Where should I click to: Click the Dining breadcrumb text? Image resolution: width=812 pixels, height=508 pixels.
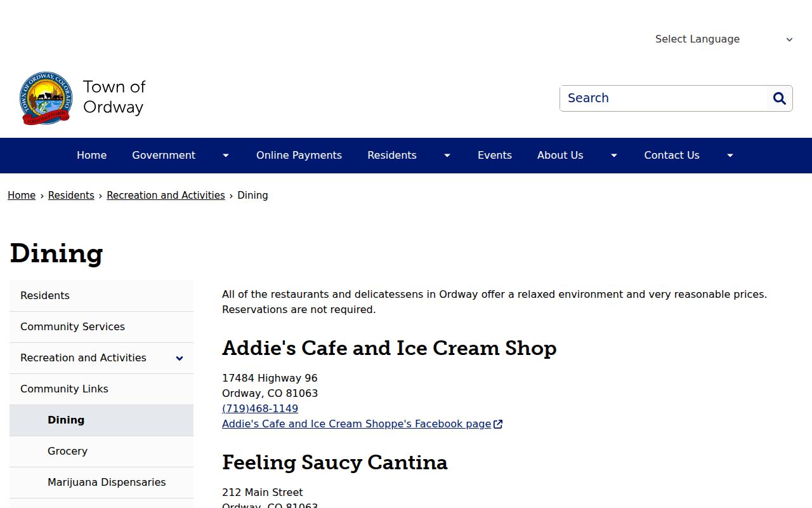252,196
